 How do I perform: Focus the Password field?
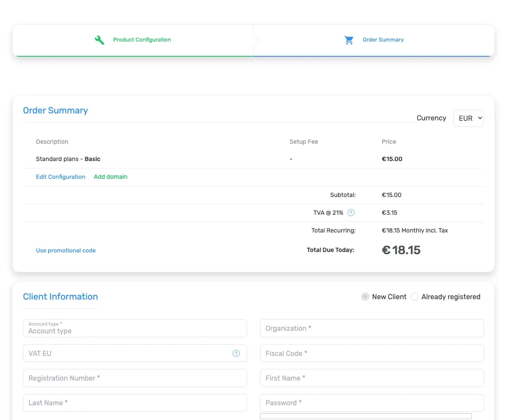pyautogui.click(x=372, y=403)
